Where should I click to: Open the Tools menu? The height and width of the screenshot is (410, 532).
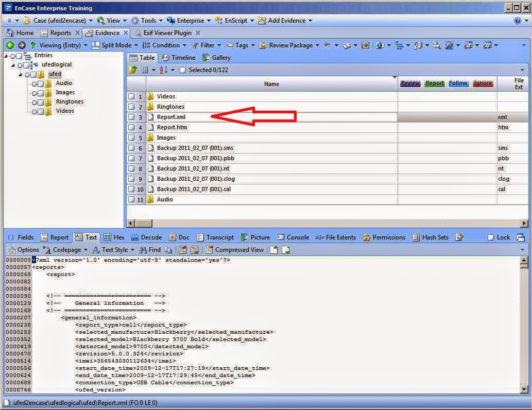pyautogui.click(x=148, y=20)
